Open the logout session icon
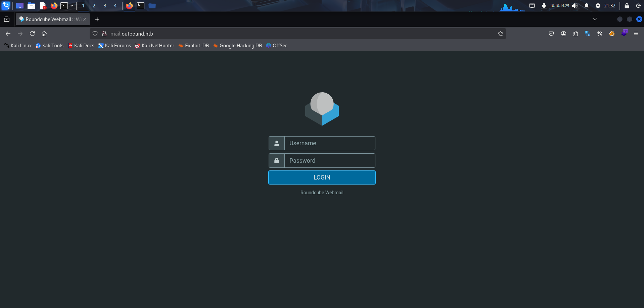Image resolution: width=644 pixels, height=308 pixels. click(638, 6)
